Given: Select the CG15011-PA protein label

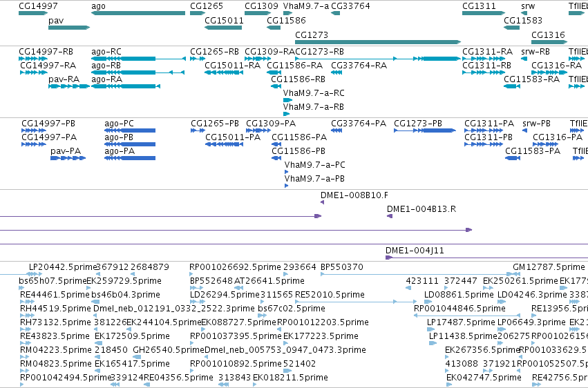Looking at the screenshot, I should click(233, 137).
